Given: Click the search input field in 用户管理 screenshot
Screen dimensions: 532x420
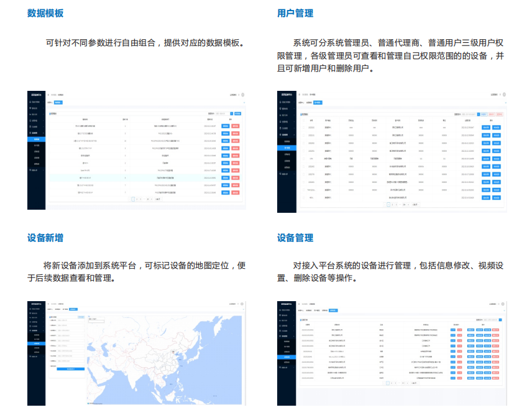Looking at the screenshot, I should [x=469, y=114].
